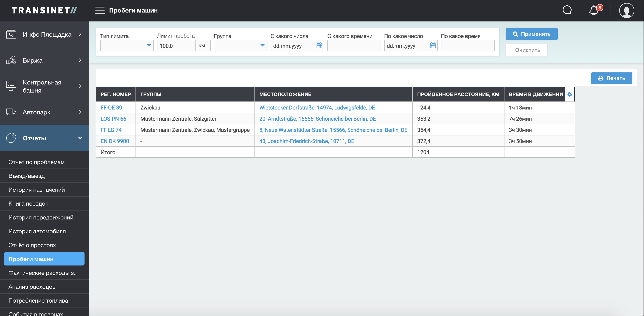This screenshot has height=316, width=644.
Task: Click the 'Печать' print button
Action: pyautogui.click(x=611, y=78)
